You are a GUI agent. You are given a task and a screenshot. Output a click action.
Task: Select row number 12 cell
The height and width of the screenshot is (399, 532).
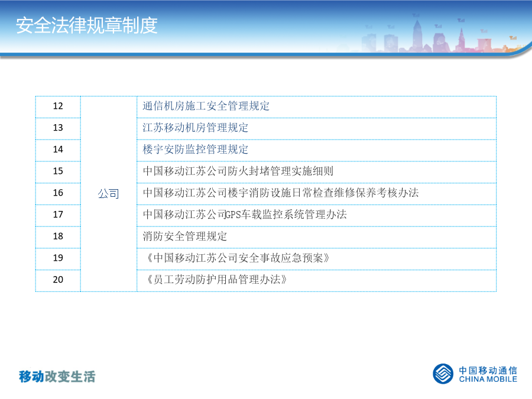coord(58,107)
